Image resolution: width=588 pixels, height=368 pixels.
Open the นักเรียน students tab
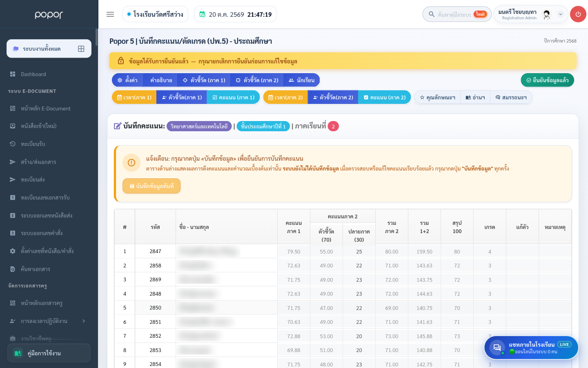[301, 80]
